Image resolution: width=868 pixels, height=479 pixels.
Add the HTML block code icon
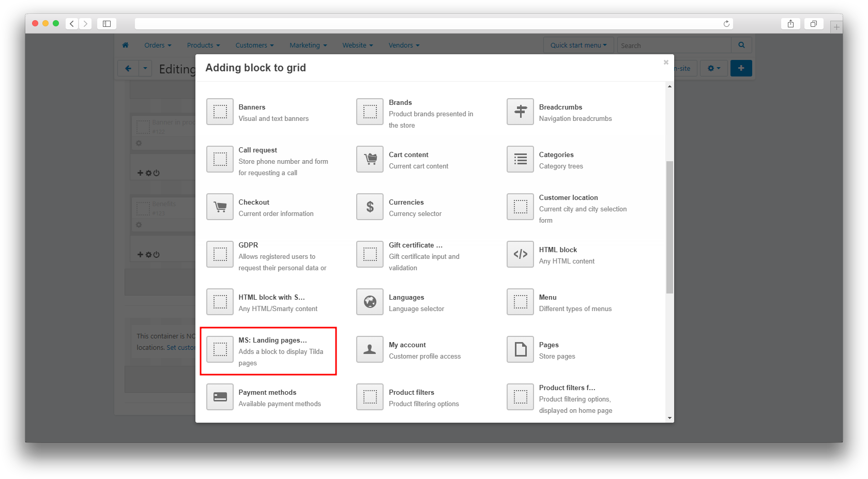(520, 254)
